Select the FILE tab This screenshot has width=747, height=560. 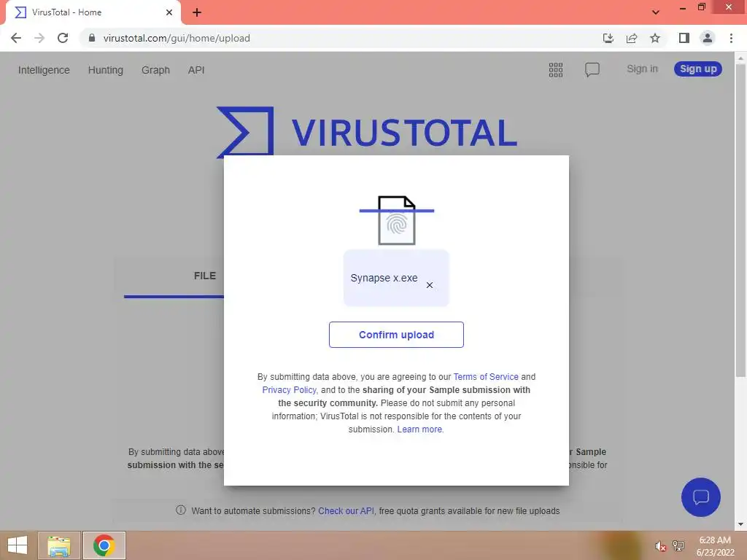pos(204,276)
